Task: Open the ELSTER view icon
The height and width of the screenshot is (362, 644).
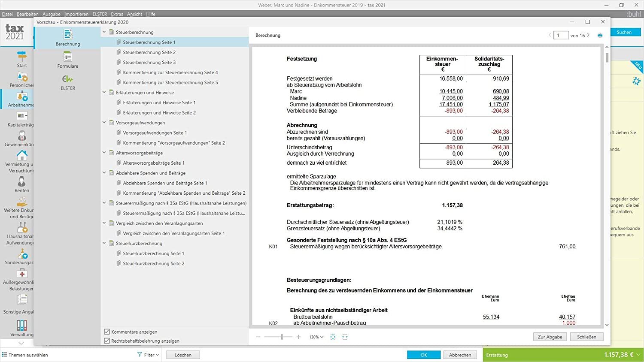Action: tap(68, 79)
